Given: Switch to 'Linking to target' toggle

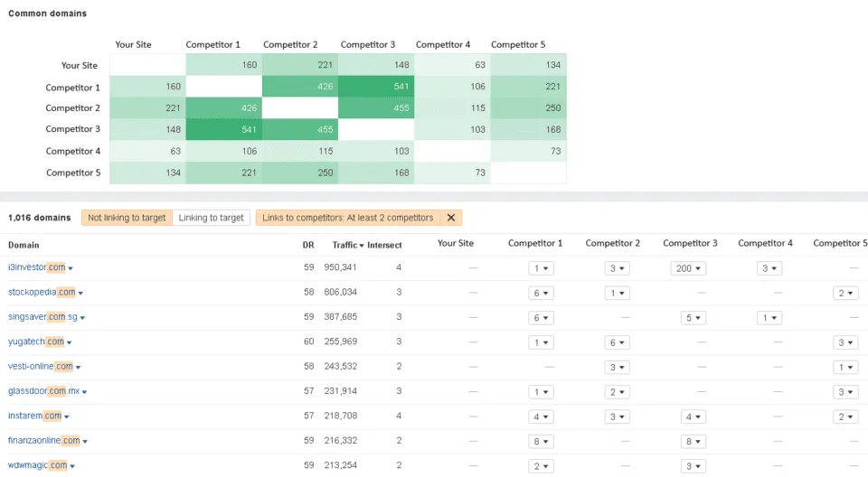Looking at the screenshot, I should pyautogui.click(x=211, y=218).
